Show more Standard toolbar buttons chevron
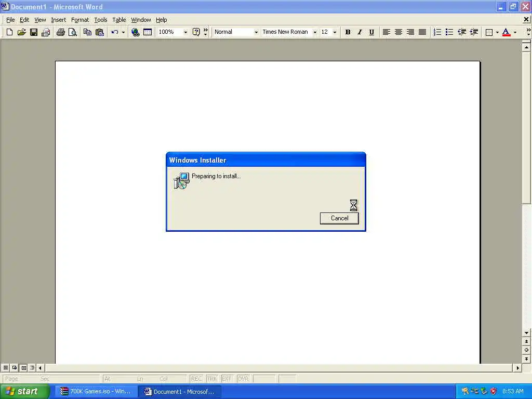 [x=206, y=32]
